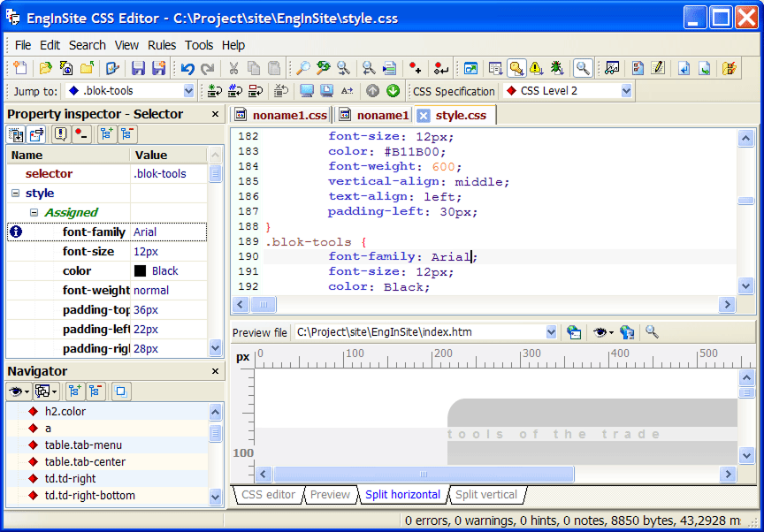Click the highlighted zoom magnifier toolbar icon
Image resolution: width=764 pixels, height=532 pixels.
point(583,68)
